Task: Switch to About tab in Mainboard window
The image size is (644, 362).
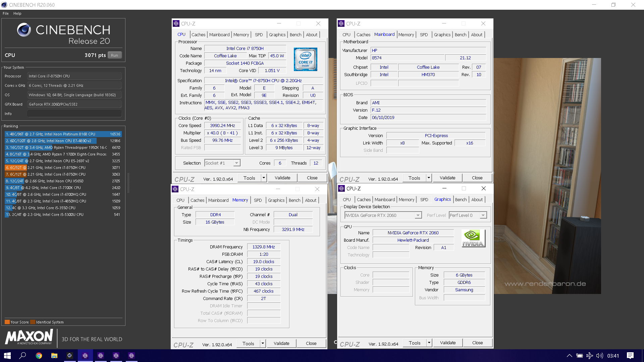Action: tap(477, 35)
